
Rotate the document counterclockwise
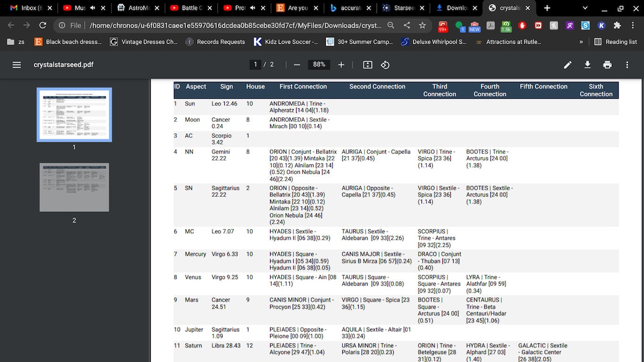click(x=385, y=65)
